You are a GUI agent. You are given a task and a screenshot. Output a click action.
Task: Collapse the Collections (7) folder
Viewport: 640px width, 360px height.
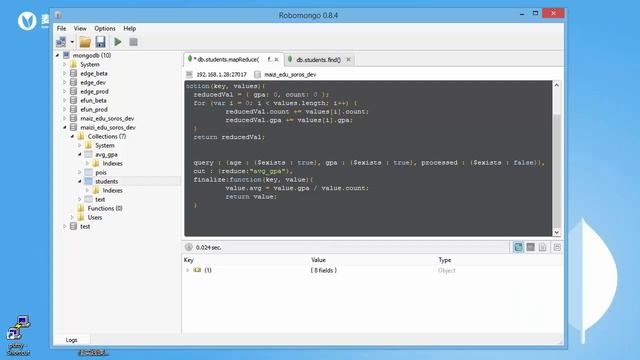coord(72,136)
